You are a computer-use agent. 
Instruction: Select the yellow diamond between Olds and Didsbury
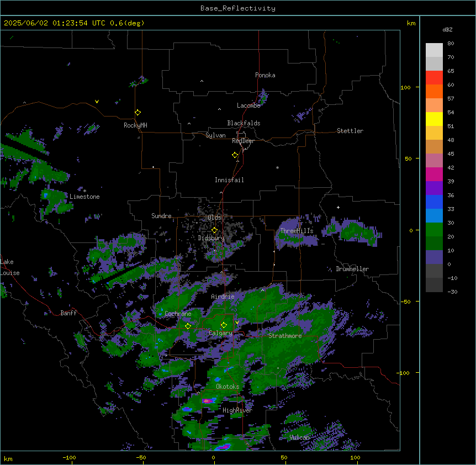(x=214, y=230)
